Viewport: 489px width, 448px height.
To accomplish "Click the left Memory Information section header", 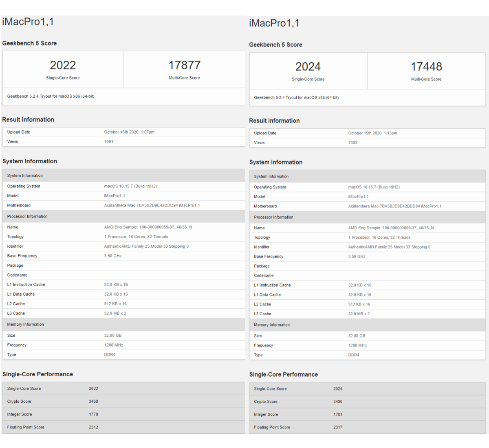I will tap(124, 325).
